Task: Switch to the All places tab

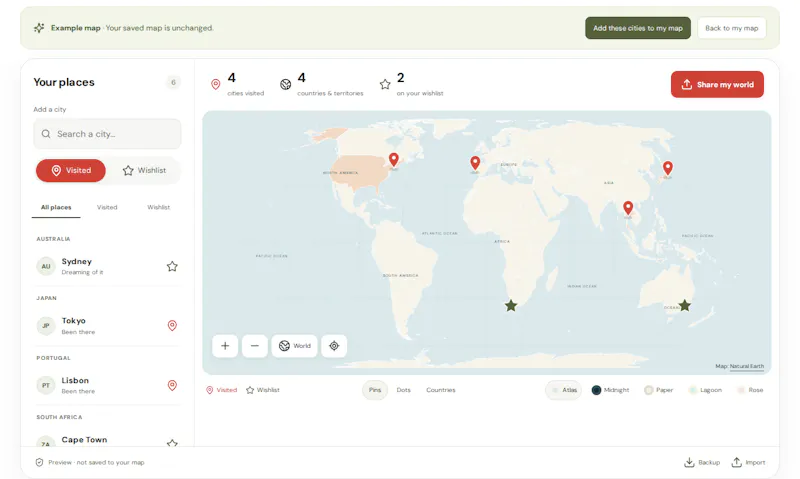Action: (x=56, y=207)
